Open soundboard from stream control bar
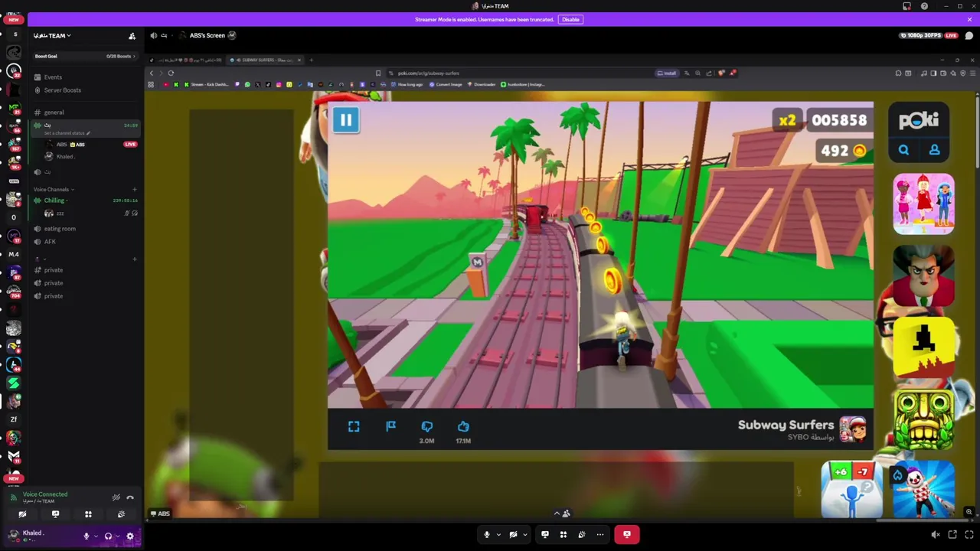Viewport: 980px width, 551px height. (x=582, y=534)
